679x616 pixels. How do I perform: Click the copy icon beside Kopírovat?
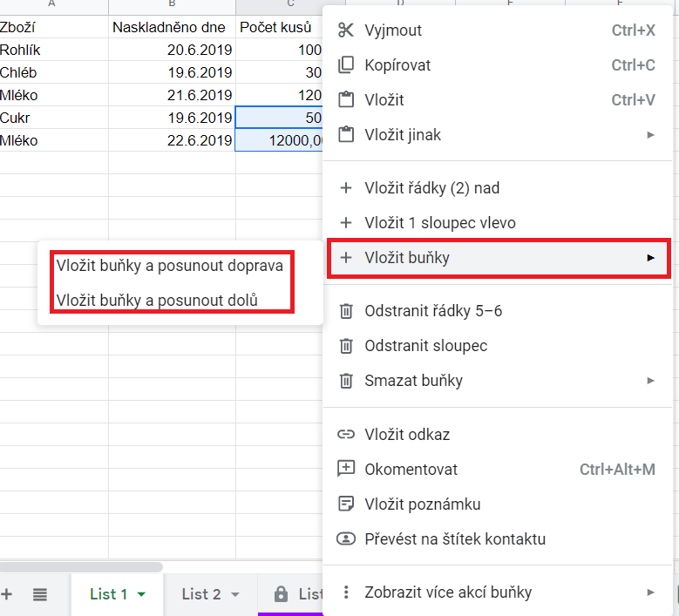[x=346, y=65]
